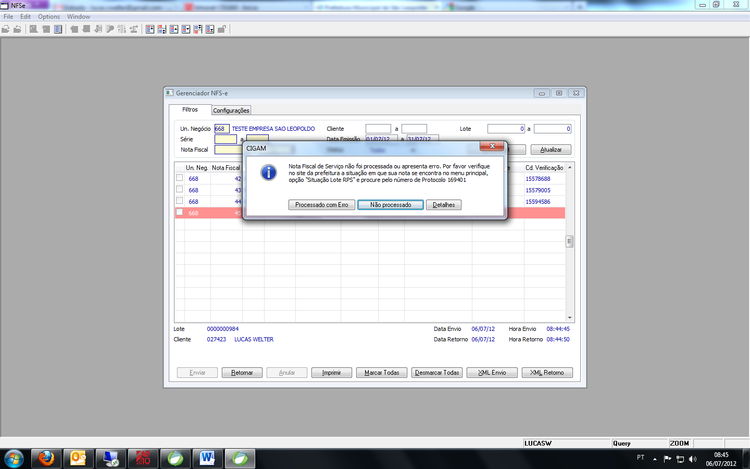Screen dimensions: 750x469
Task: Go to previous record with up-arrow icon
Action: pyautogui.click(x=174, y=29)
